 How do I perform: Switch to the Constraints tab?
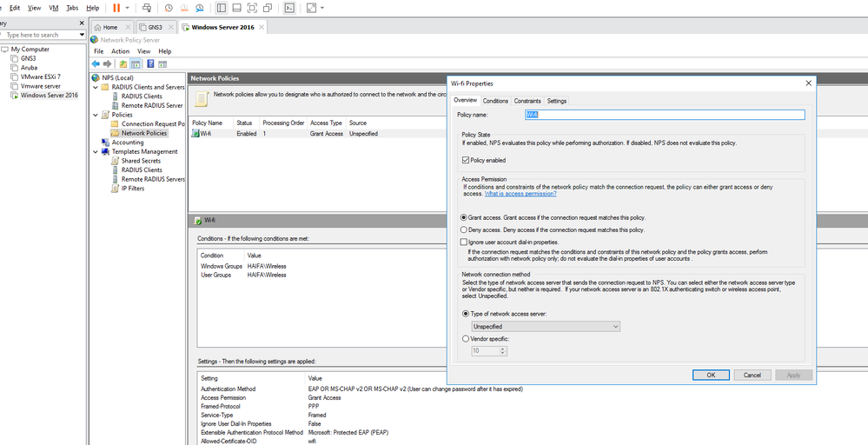(527, 101)
